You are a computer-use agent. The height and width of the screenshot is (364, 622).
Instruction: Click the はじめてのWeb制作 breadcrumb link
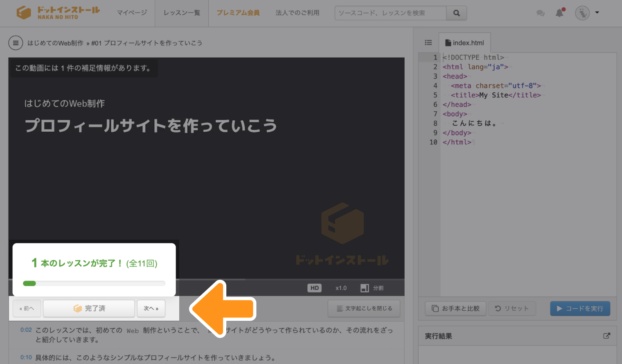coord(55,43)
